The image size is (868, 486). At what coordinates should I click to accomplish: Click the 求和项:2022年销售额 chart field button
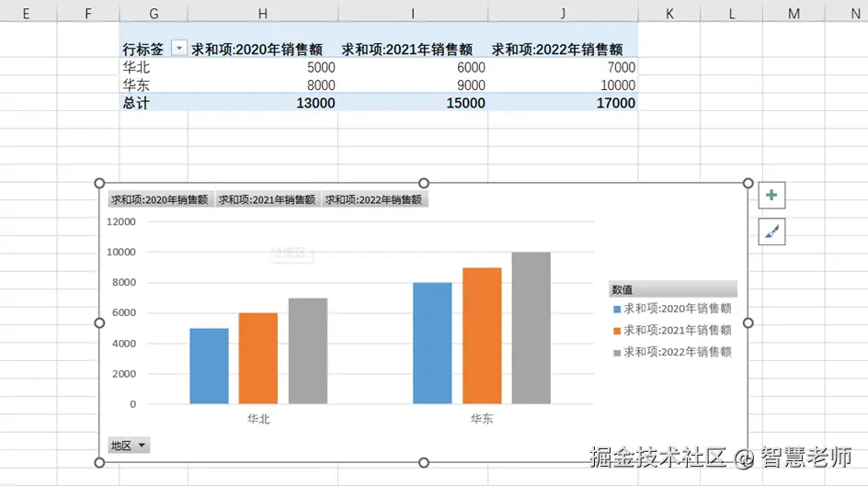tap(374, 199)
